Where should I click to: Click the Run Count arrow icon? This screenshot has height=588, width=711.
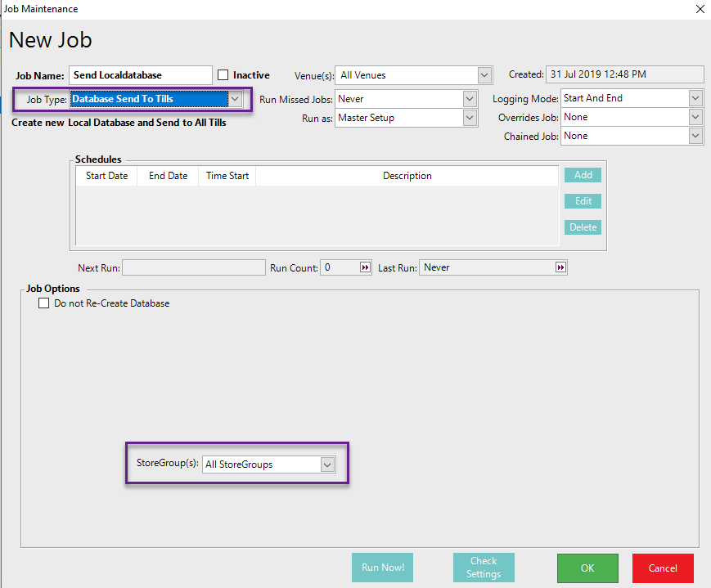click(365, 267)
